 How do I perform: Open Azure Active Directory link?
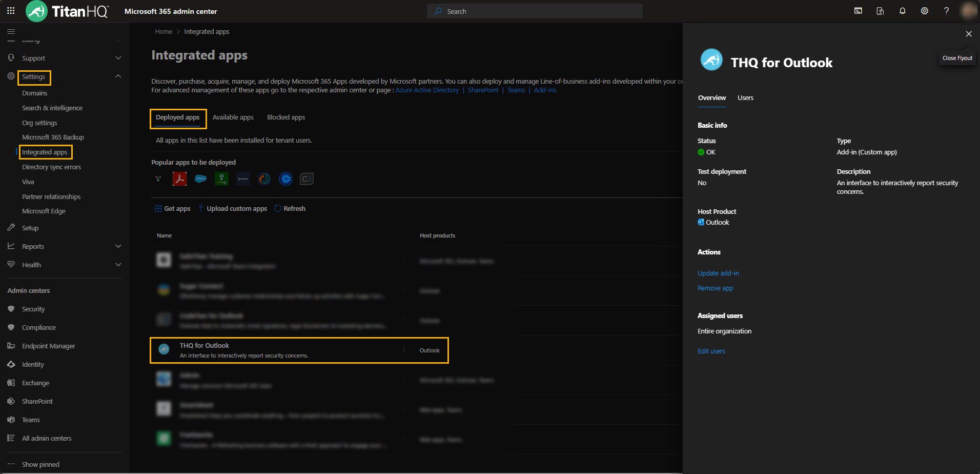tap(427, 90)
